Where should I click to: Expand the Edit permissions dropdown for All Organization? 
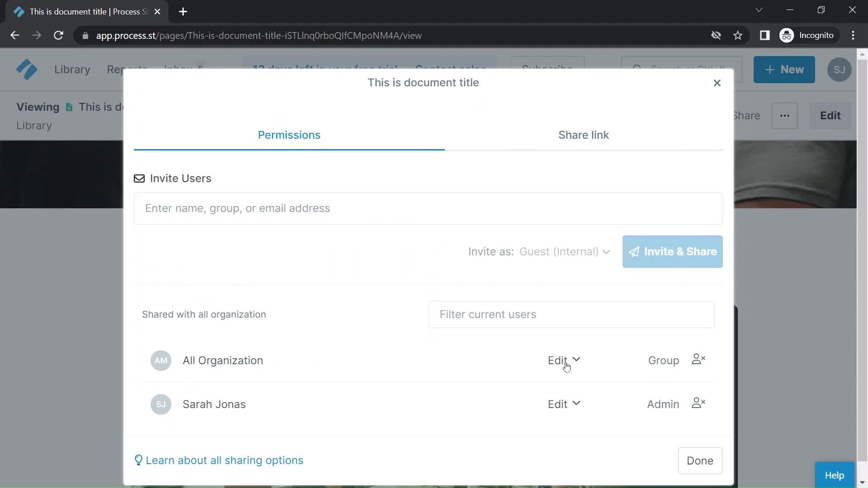point(563,360)
